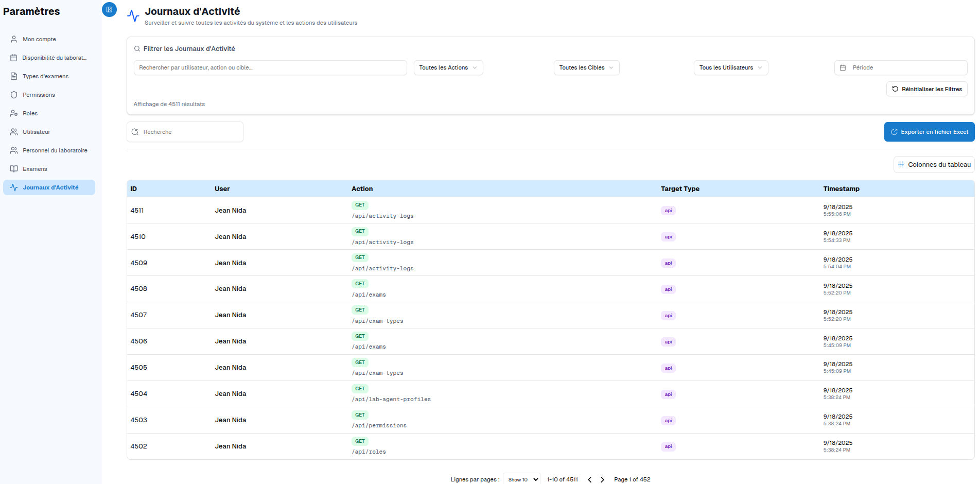Collapse the sidebar with the blue toggle icon
Image resolution: width=980 pixels, height=484 pixels.
pyautogui.click(x=109, y=10)
